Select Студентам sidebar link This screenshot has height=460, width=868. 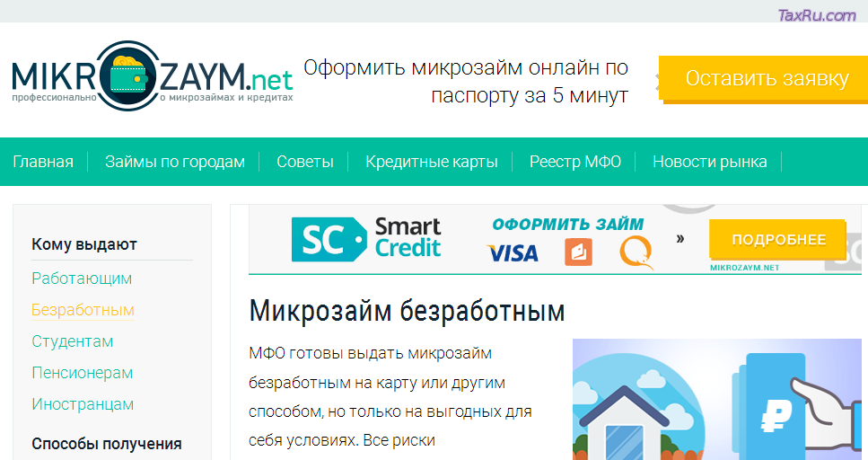[73, 341]
